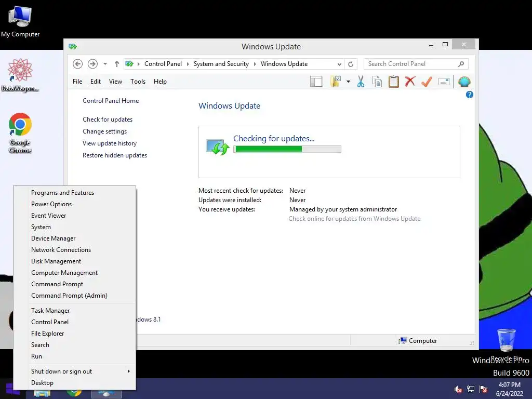Expand chevron after System and Security breadcrumb
Screen dimensions: 532x399
[255, 64]
